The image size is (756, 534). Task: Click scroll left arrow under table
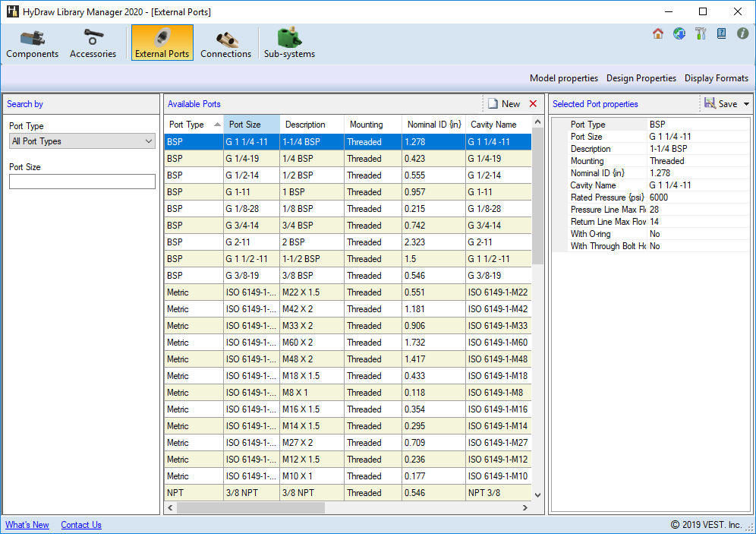[170, 507]
